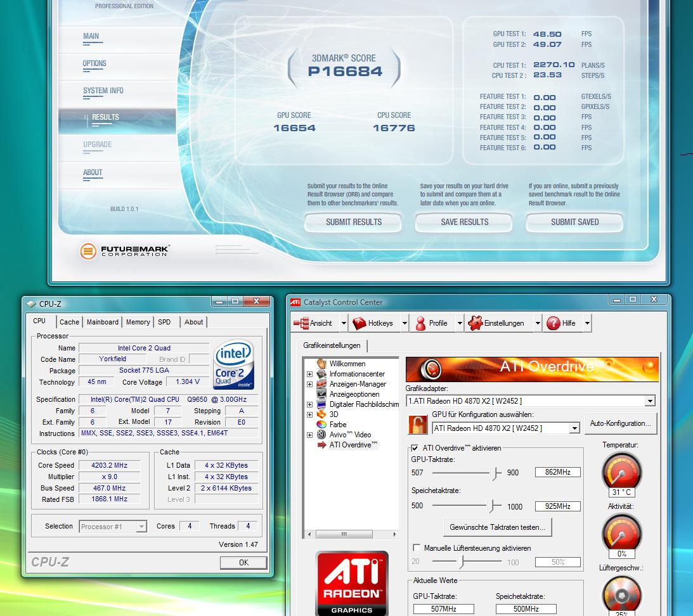
Task: Click the fan speed slider handle
Action: [x=462, y=561]
